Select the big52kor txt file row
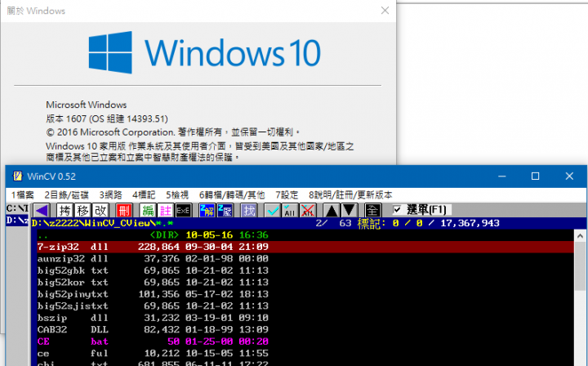This screenshot has width=588, height=366. point(305,283)
